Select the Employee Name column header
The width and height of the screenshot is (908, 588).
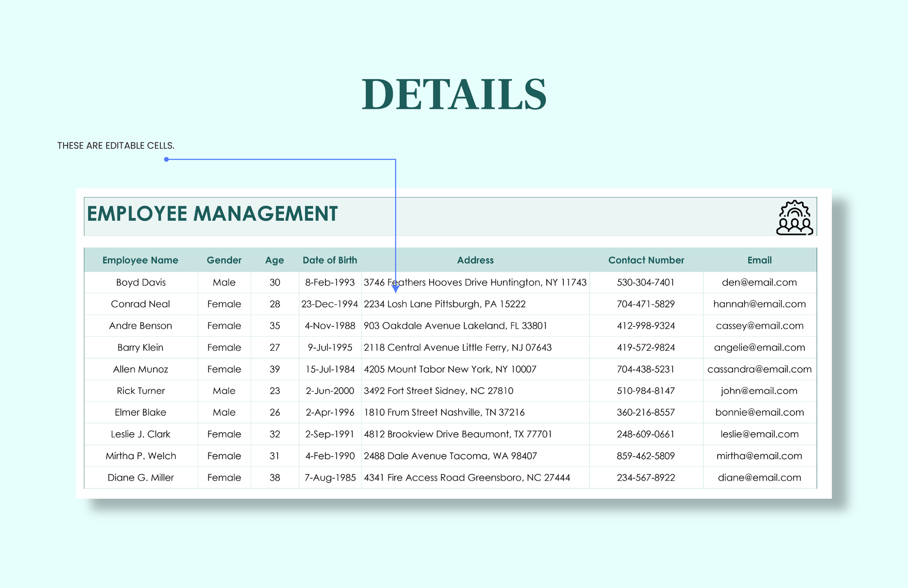click(x=140, y=260)
